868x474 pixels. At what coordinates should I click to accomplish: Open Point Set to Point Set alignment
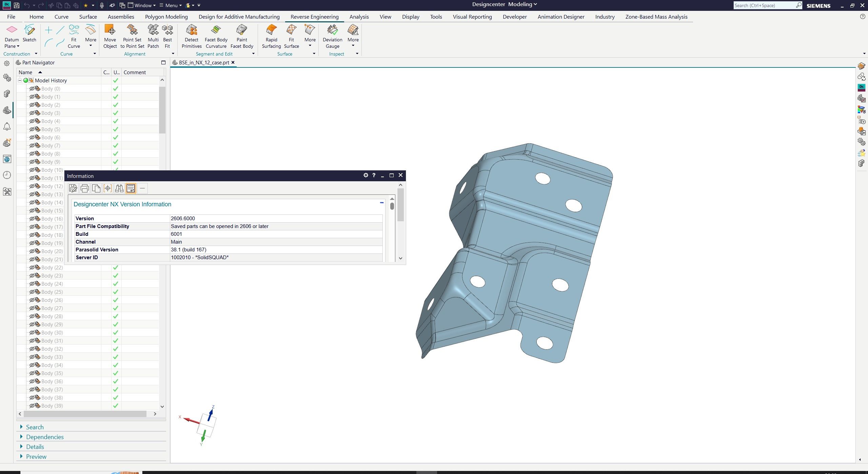[132, 36]
